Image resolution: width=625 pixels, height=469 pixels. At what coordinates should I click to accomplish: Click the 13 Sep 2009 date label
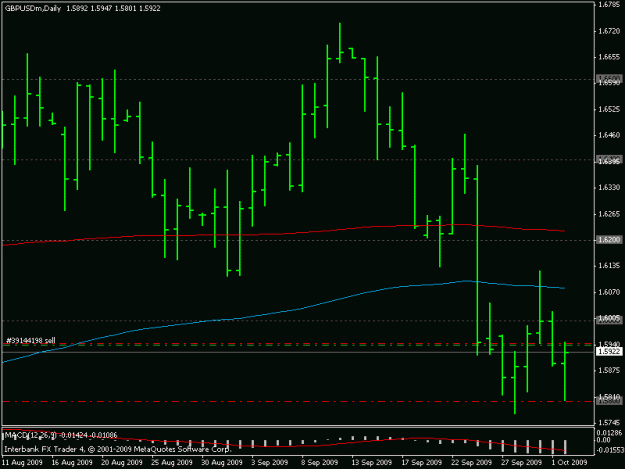pyautogui.click(x=371, y=462)
